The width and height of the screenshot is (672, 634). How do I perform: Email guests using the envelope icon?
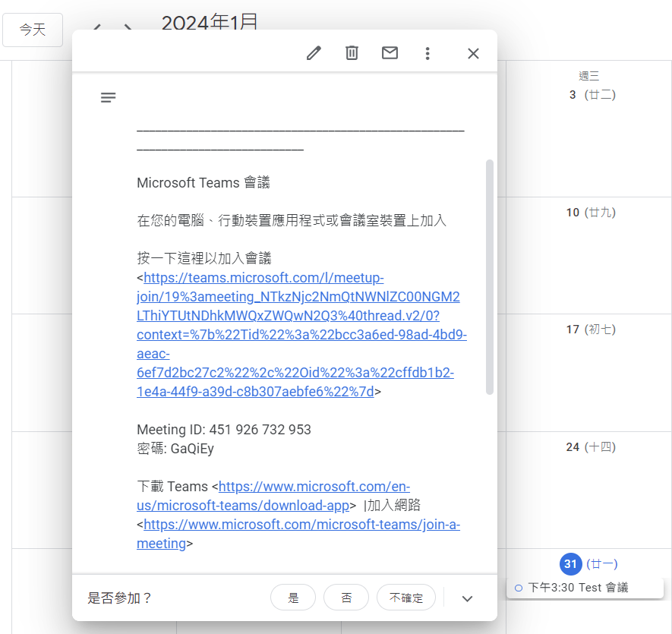pos(390,53)
